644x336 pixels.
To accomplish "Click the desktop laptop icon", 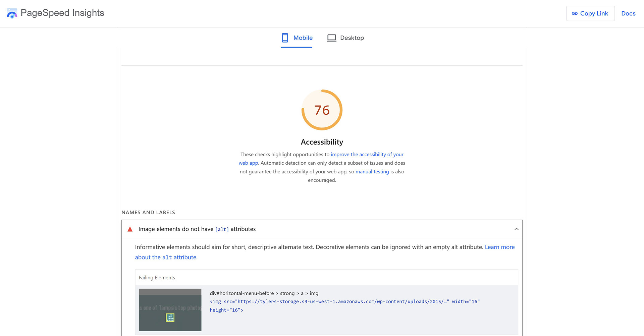I will point(332,38).
